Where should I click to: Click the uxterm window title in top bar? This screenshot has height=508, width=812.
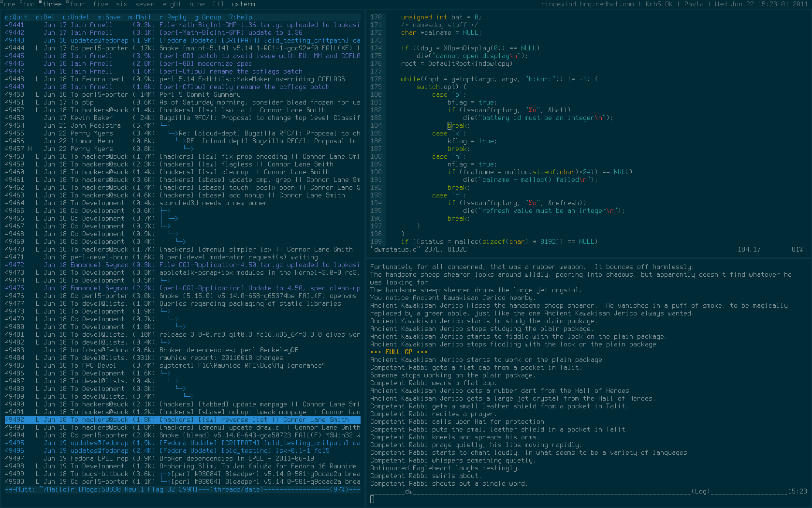tap(243, 4)
